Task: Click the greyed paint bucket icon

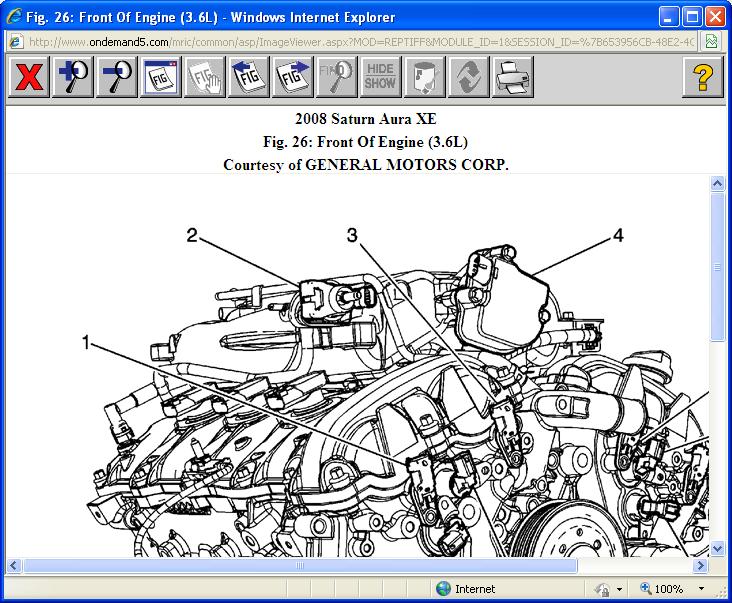Action: click(x=424, y=77)
